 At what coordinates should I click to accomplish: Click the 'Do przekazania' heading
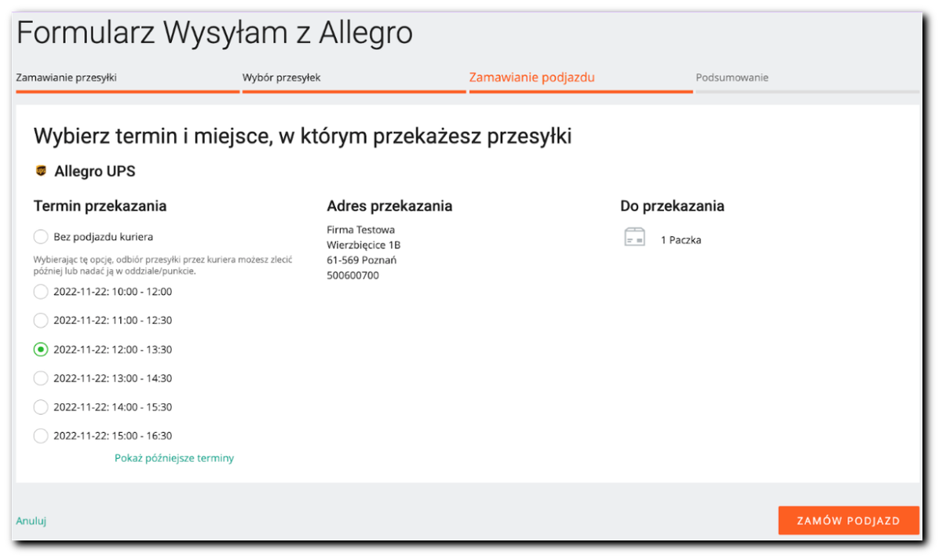(672, 206)
